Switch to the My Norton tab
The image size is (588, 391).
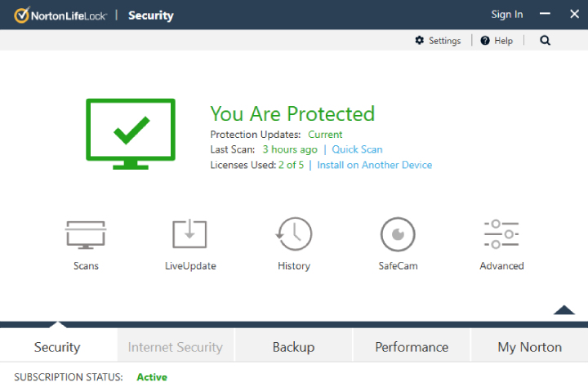click(529, 347)
